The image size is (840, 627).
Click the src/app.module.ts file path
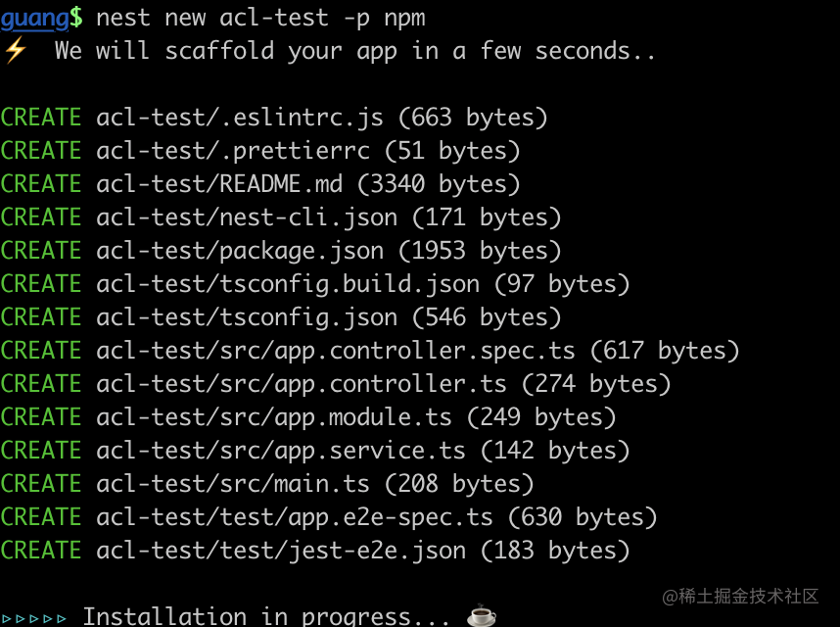(274, 417)
